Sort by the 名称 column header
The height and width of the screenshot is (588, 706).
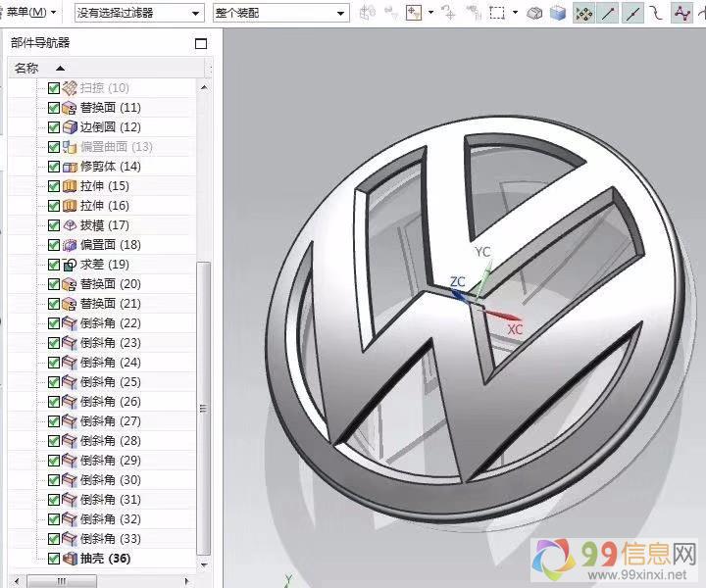(27, 68)
